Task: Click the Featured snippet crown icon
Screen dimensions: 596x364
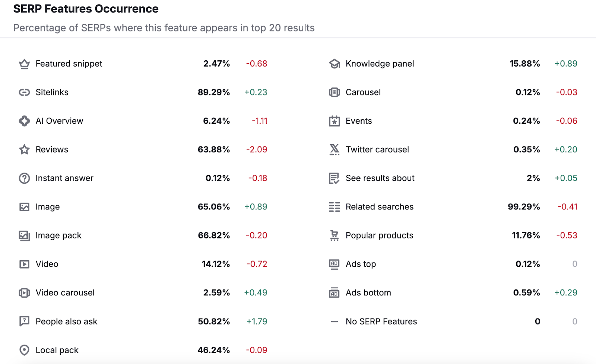Action: (24, 64)
